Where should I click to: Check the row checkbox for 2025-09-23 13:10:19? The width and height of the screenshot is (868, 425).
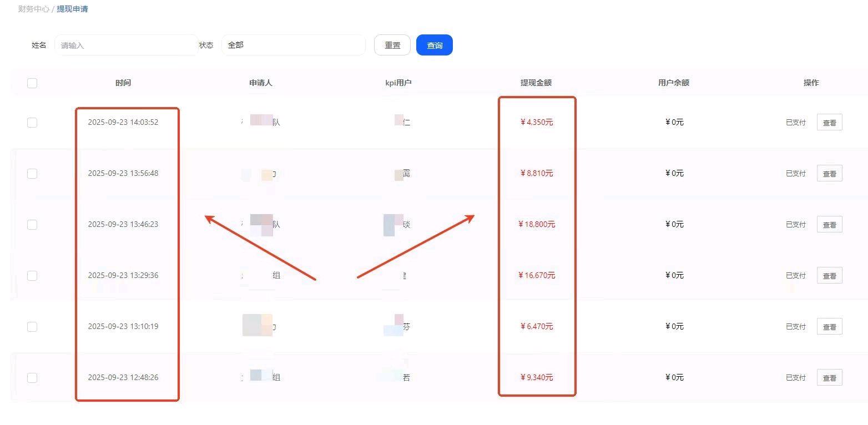pos(32,326)
